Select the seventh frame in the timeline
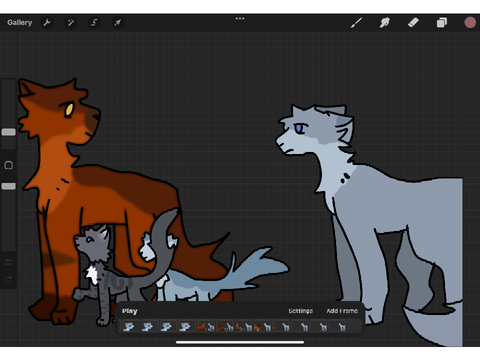This screenshot has height=360, width=480. [243, 326]
